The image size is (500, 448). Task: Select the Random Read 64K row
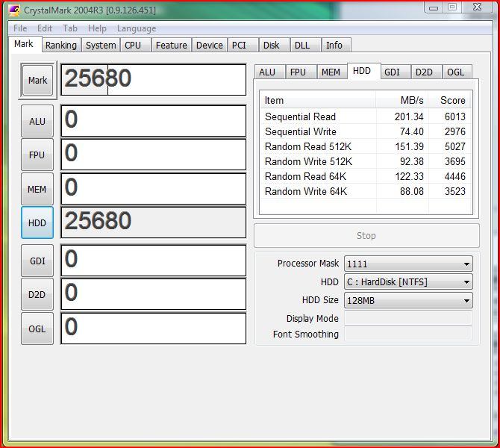tap(366, 176)
